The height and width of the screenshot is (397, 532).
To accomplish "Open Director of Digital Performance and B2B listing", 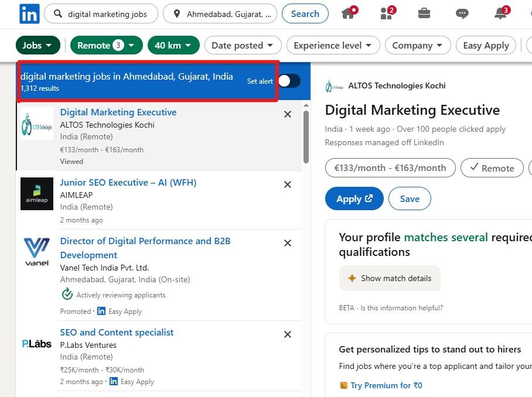I will click(145, 248).
